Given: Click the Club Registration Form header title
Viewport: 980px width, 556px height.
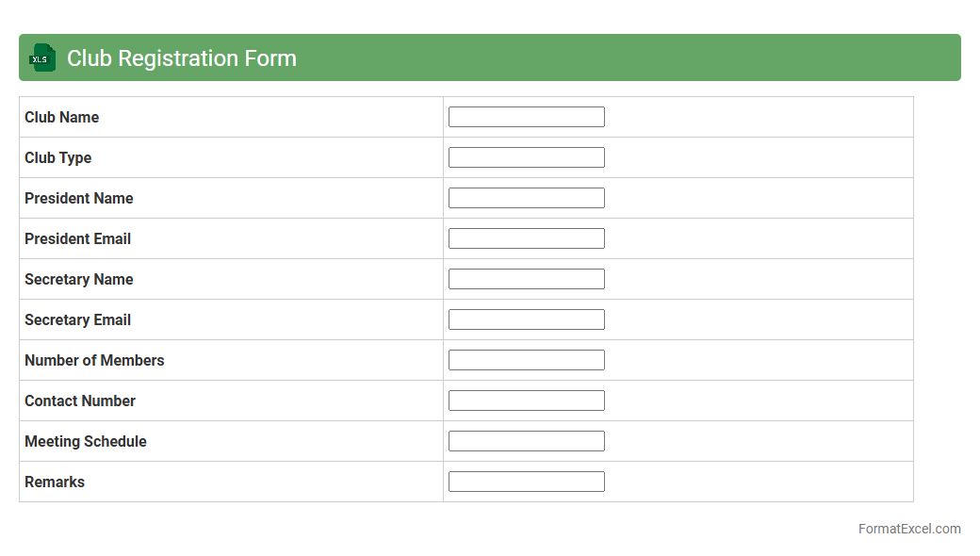Looking at the screenshot, I should click(182, 58).
